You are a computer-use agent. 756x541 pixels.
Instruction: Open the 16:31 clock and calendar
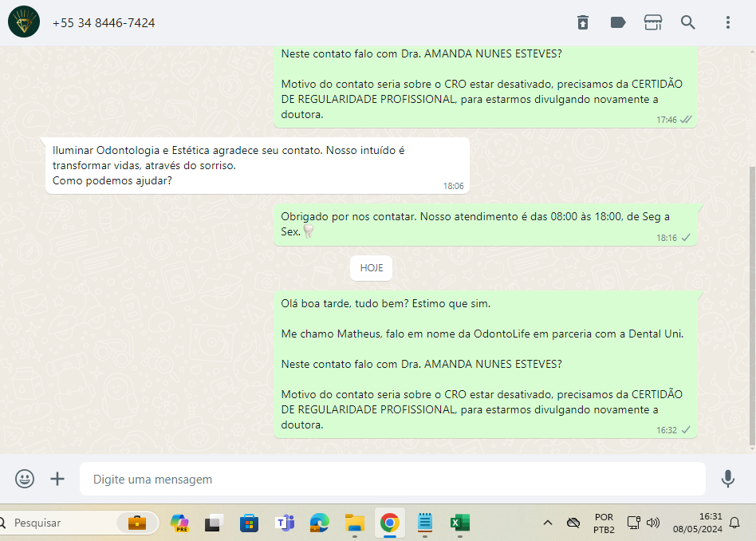pos(697,523)
